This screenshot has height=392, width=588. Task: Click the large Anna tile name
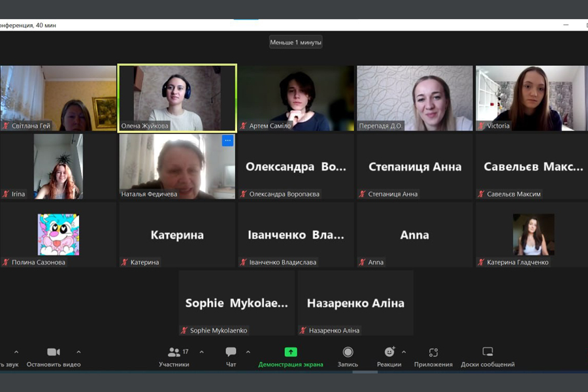(414, 235)
